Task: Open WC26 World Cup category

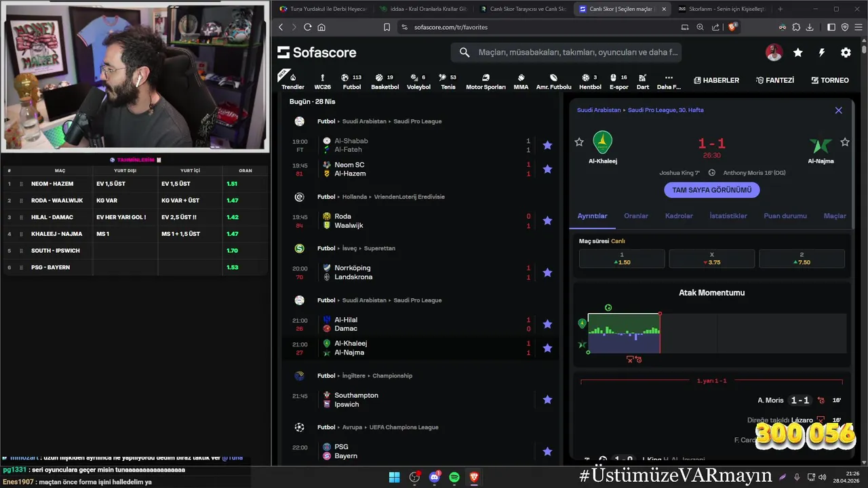Action: [323, 81]
